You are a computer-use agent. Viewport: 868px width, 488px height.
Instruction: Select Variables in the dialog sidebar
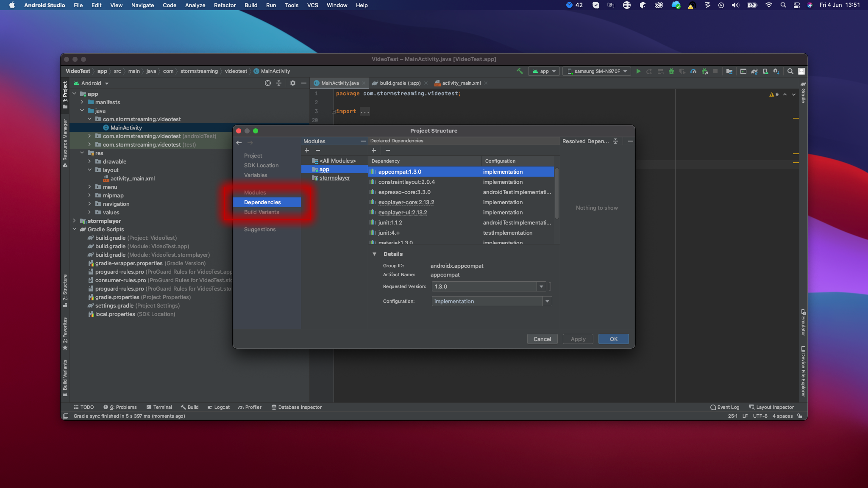[256, 175]
